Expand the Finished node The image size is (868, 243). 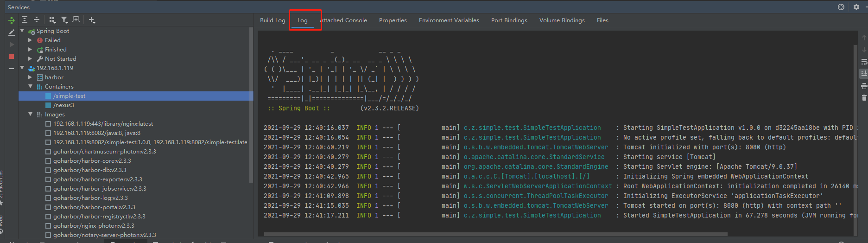click(x=30, y=50)
